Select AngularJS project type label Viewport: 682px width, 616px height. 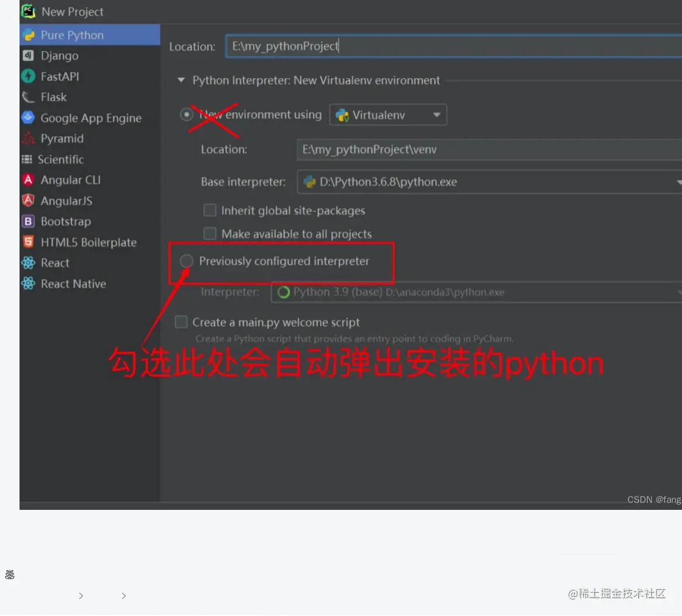[x=66, y=201]
